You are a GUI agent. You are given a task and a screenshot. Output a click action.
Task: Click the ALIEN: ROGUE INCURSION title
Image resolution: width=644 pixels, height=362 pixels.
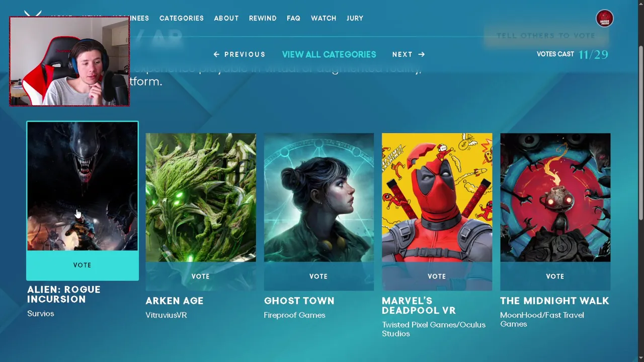point(64,294)
